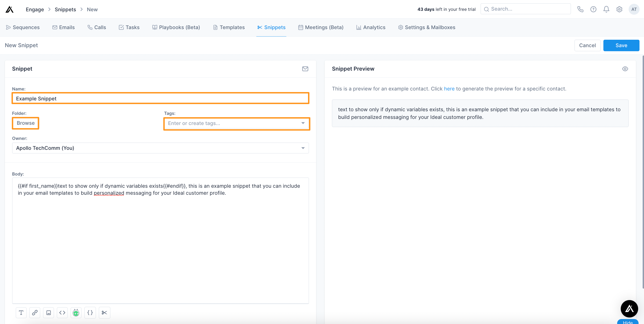Open the HTML code view icon
This screenshot has width=644, height=324.
pyautogui.click(x=62, y=312)
